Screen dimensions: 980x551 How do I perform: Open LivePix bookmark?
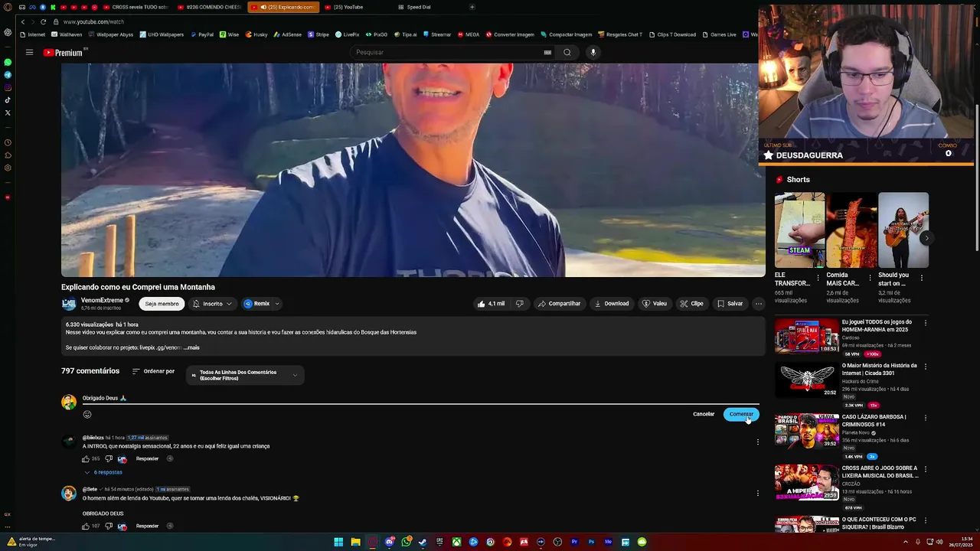[x=347, y=34]
